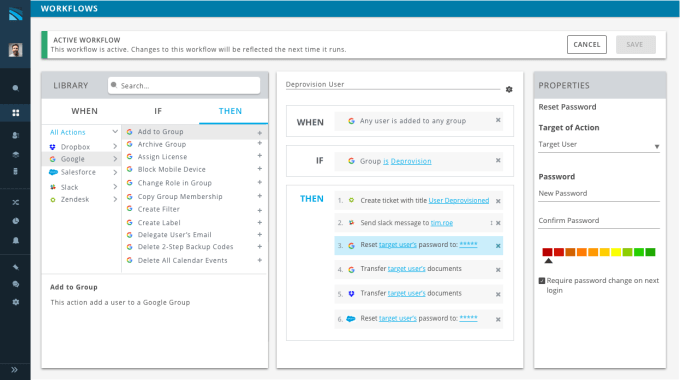Select step 3 Reset target user's password
Image resolution: width=680 pixels, height=380 pixels.
418,245
